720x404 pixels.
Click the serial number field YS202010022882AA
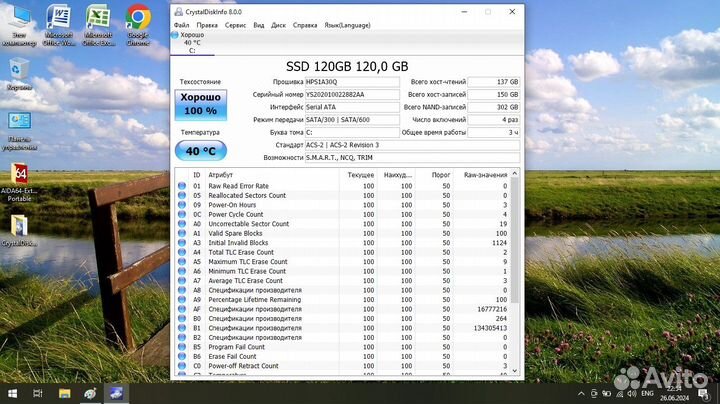tap(352, 95)
